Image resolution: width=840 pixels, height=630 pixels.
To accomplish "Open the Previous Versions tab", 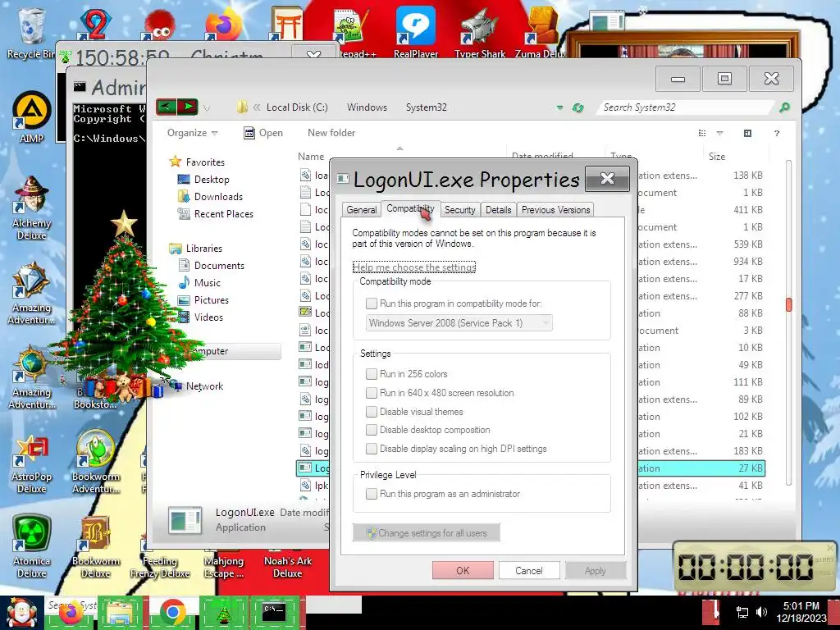I will point(555,210).
